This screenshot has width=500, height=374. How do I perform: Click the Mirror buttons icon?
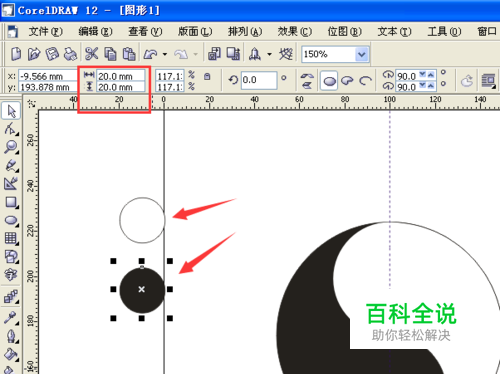307,81
